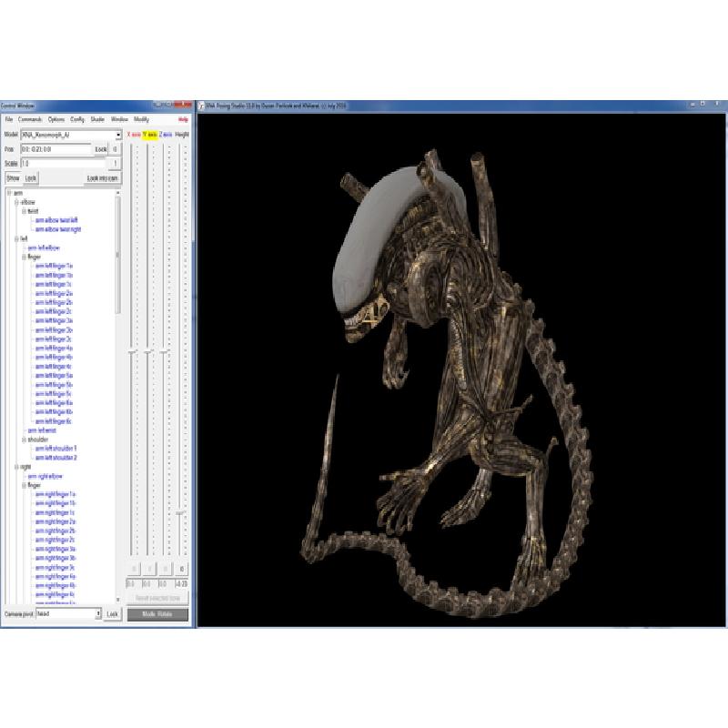Click the X axis slider handle
The image size is (728, 728).
pos(132,352)
